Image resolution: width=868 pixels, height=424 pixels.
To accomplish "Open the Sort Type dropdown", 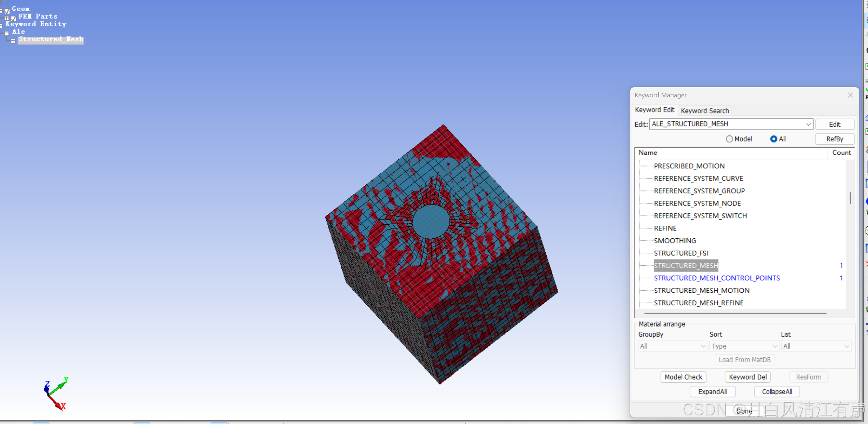I will [744, 346].
